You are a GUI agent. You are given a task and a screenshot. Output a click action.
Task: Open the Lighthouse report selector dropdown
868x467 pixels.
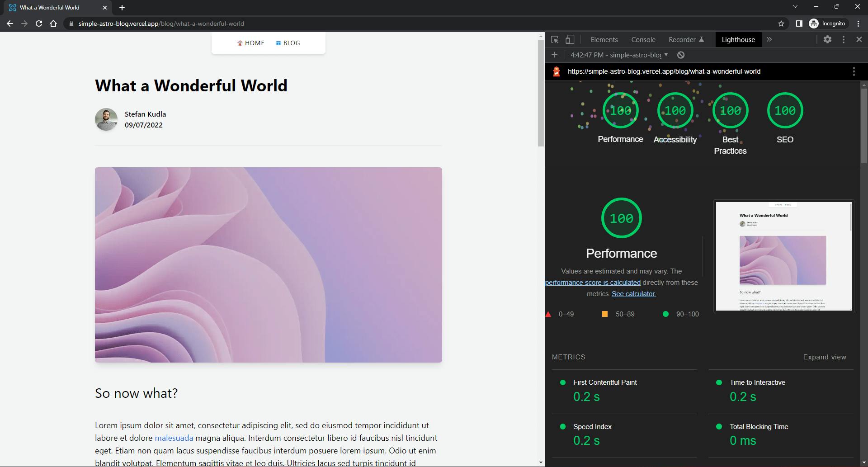click(619, 55)
